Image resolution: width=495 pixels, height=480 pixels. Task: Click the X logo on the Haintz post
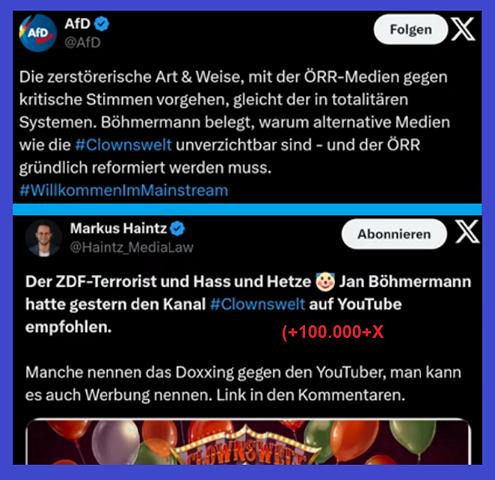tap(468, 232)
